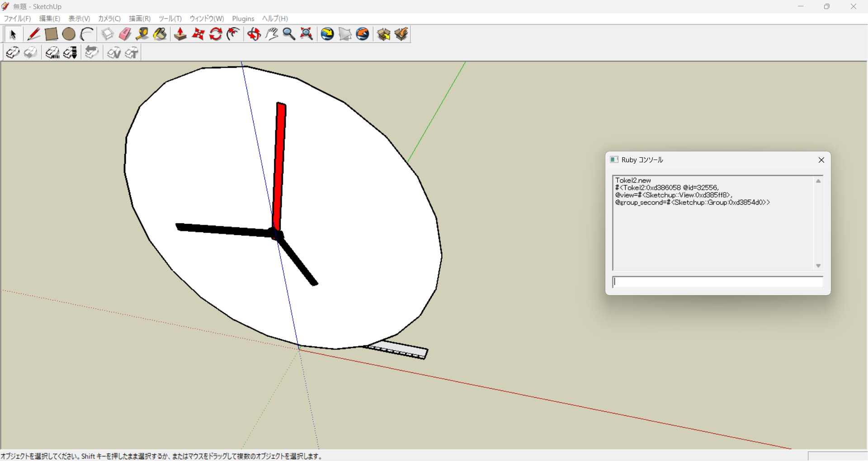
Task: Click the Share Model box icon
Action: pos(401,34)
